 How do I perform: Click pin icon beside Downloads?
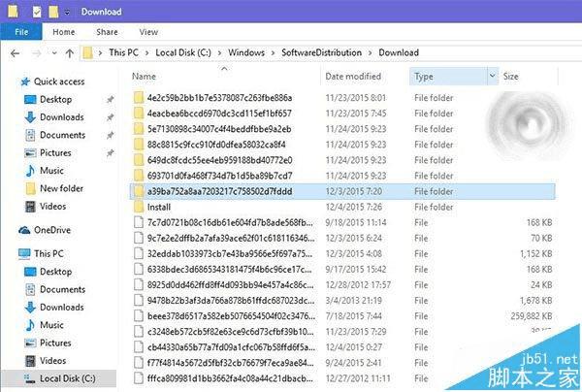110,117
